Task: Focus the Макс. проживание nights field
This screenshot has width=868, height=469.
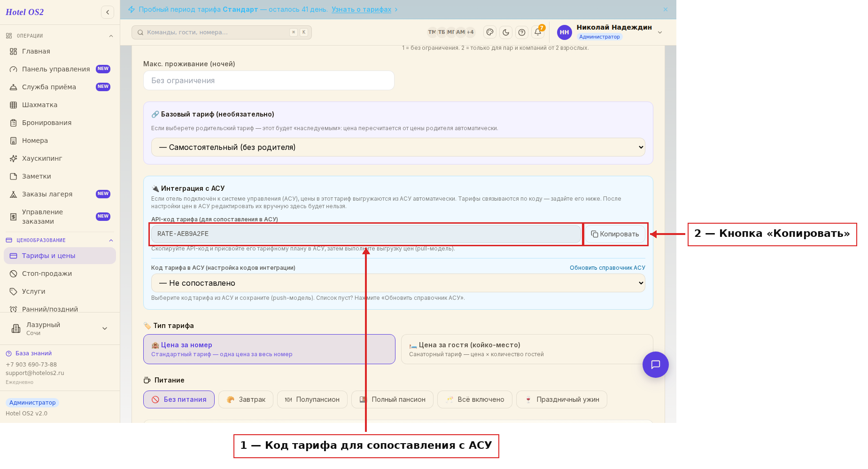Action: coord(269,80)
